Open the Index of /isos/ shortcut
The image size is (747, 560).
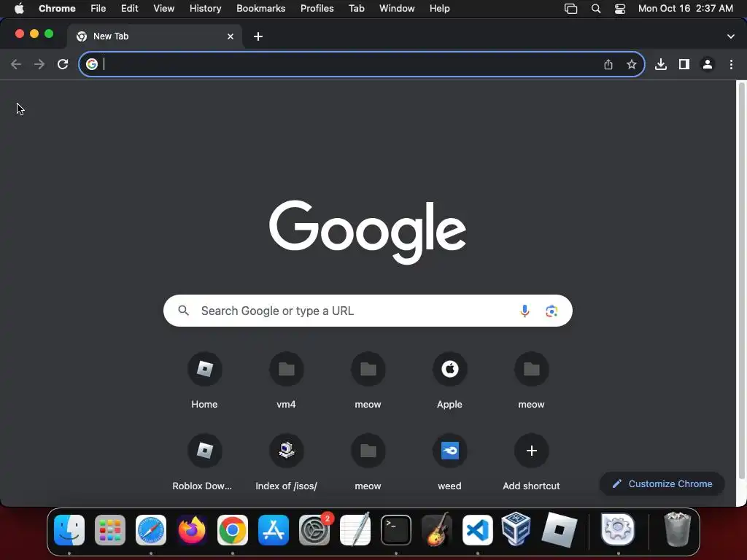coord(286,451)
